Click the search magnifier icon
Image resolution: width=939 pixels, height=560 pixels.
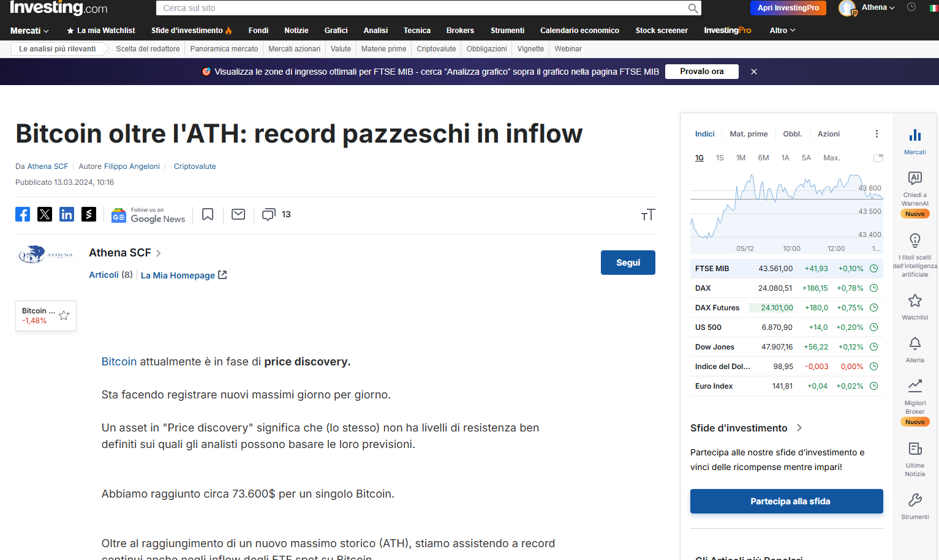coord(693,8)
